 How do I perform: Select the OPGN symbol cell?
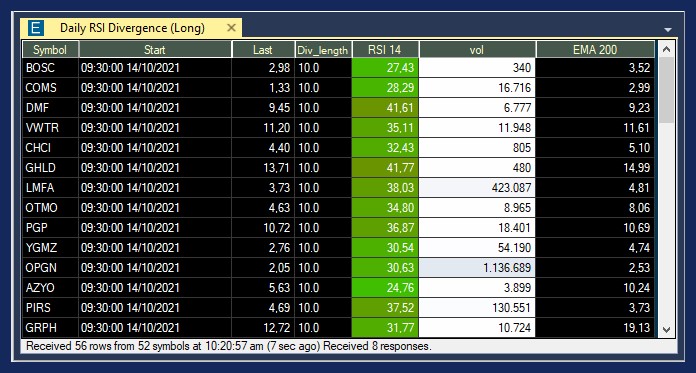[x=51, y=267]
